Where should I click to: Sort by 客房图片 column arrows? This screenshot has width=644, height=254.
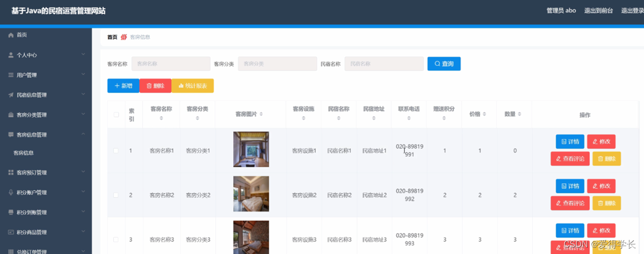[261, 114]
